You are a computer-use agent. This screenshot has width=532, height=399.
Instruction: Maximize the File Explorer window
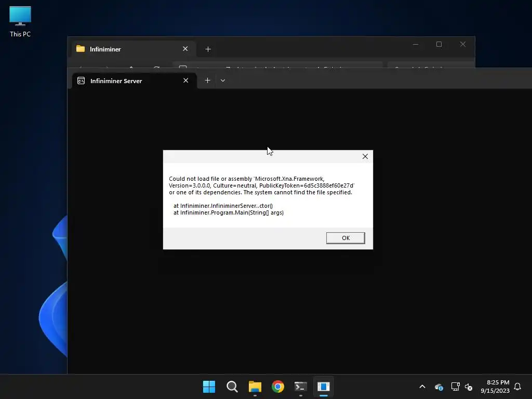click(439, 45)
